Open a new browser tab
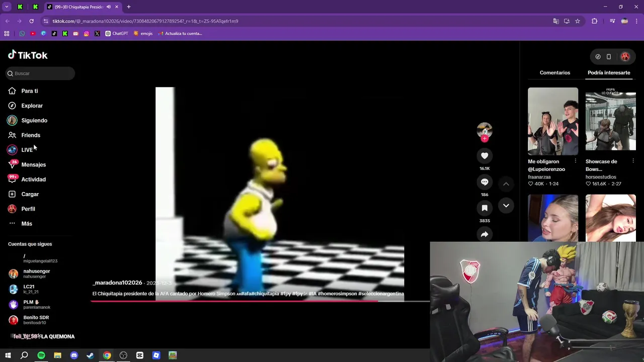Screen dimensions: 644x362 point(128,7)
